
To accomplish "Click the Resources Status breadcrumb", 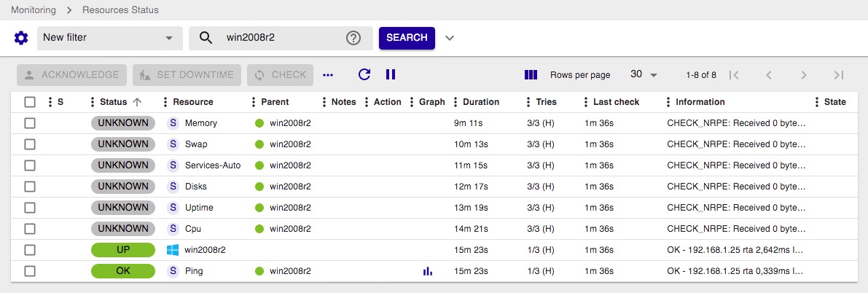I will pyautogui.click(x=120, y=10).
